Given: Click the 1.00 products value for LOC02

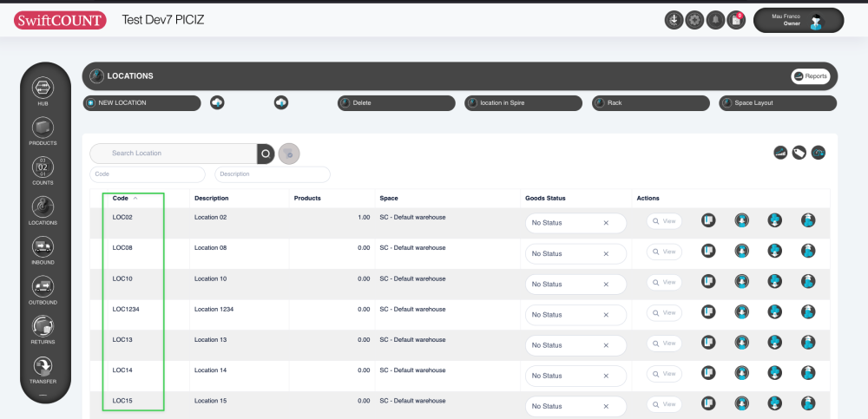Looking at the screenshot, I should [x=364, y=218].
